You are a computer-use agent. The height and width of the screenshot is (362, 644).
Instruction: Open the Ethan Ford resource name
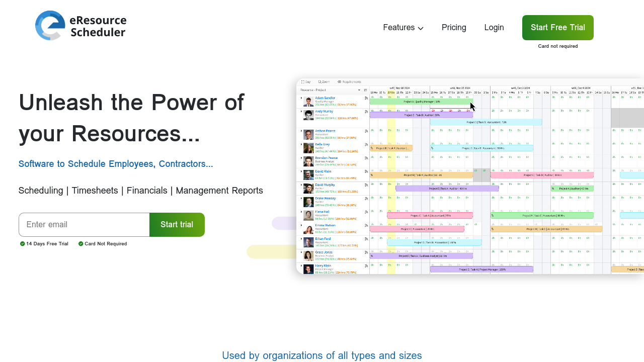click(323, 238)
